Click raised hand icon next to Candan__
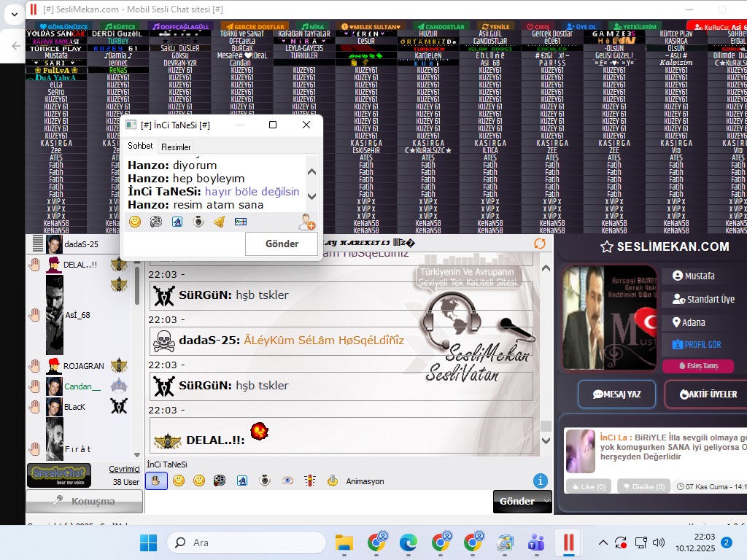The width and height of the screenshot is (747, 560). pos(34,386)
